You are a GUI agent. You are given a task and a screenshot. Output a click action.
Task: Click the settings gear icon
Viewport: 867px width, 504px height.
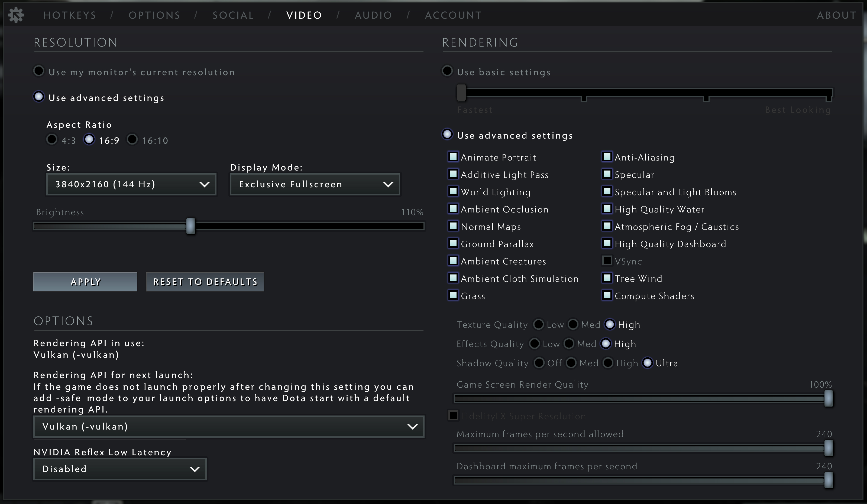pyautogui.click(x=16, y=15)
